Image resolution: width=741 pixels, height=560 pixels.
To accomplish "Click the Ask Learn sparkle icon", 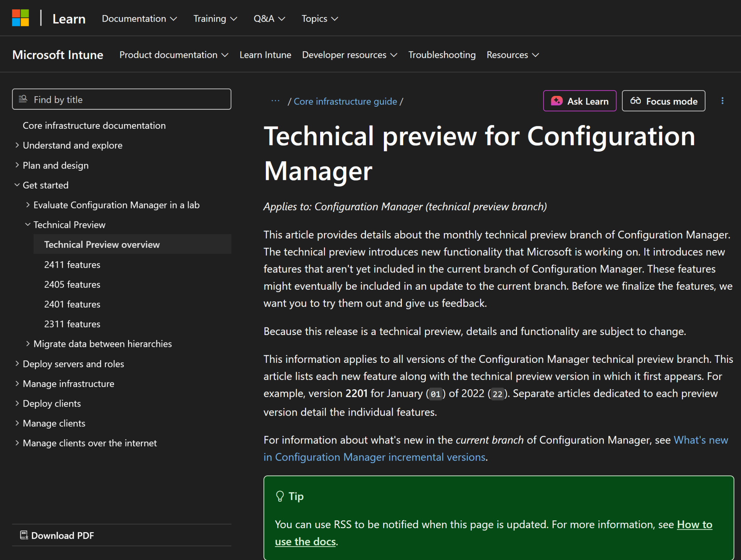I will tap(556, 101).
